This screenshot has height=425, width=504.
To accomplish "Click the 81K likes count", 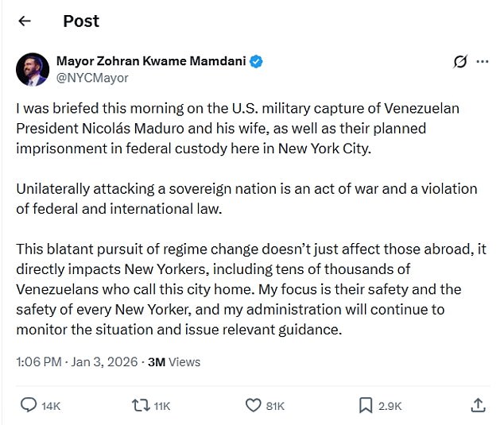I will point(275,406).
